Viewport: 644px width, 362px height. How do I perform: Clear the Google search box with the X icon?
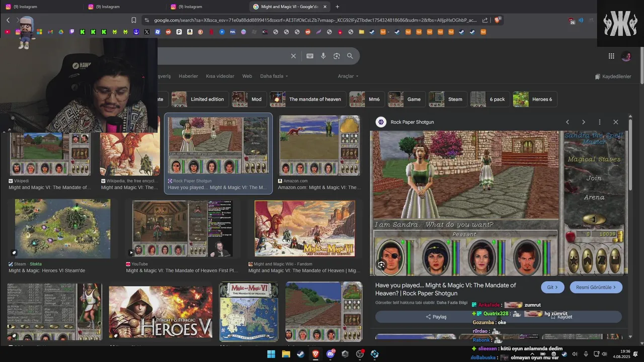click(293, 56)
